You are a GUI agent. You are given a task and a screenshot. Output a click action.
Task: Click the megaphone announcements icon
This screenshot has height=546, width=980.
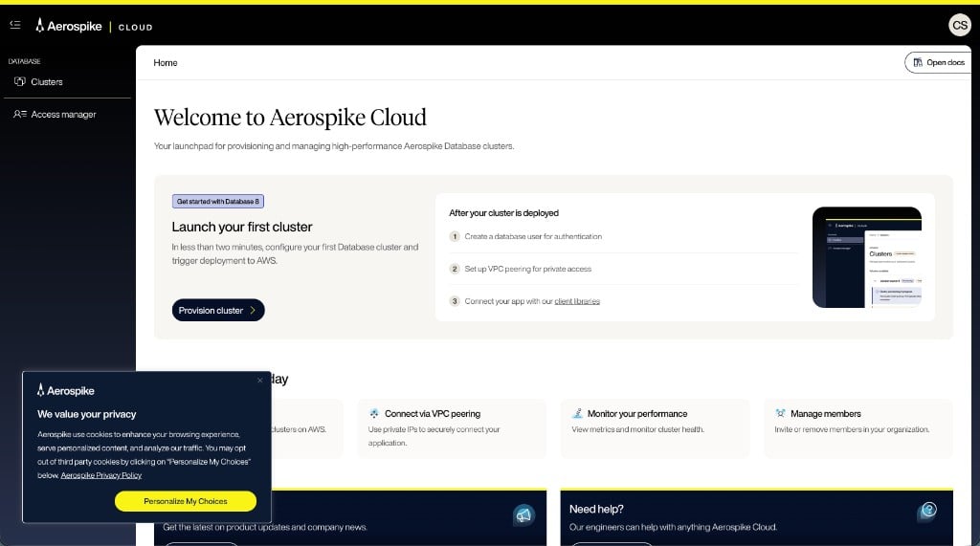point(523,515)
